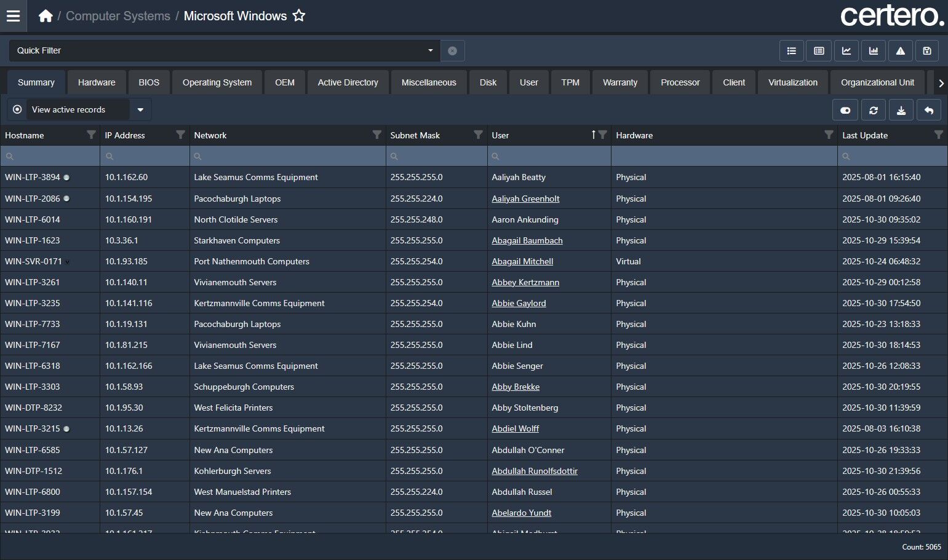This screenshot has width=948, height=560.
Task: Click the warning triangle alerts icon
Action: coord(900,51)
